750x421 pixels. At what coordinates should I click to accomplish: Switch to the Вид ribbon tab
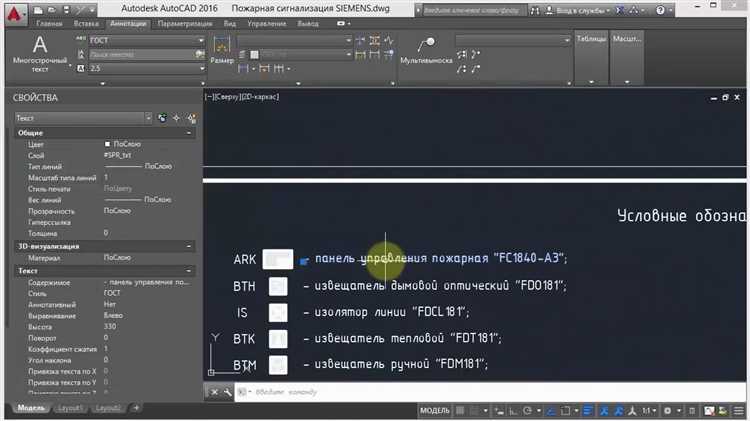(x=230, y=23)
